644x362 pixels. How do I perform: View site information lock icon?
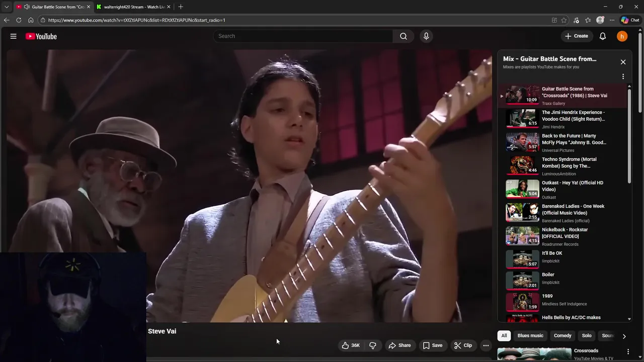(43, 20)
